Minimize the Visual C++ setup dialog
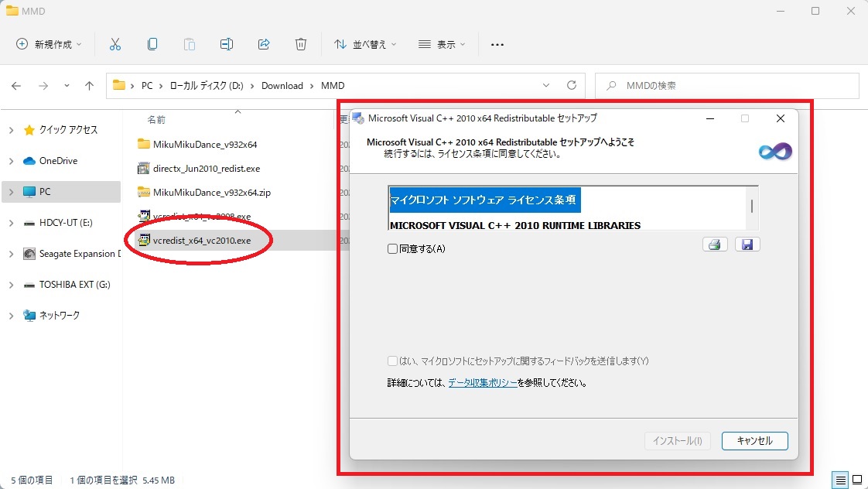868x489 pixels. [x=709, y=118]
